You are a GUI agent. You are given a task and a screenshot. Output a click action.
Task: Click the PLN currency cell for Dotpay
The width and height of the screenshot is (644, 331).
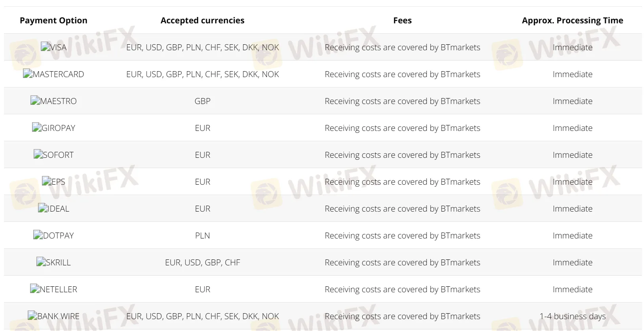click(202, 235)
